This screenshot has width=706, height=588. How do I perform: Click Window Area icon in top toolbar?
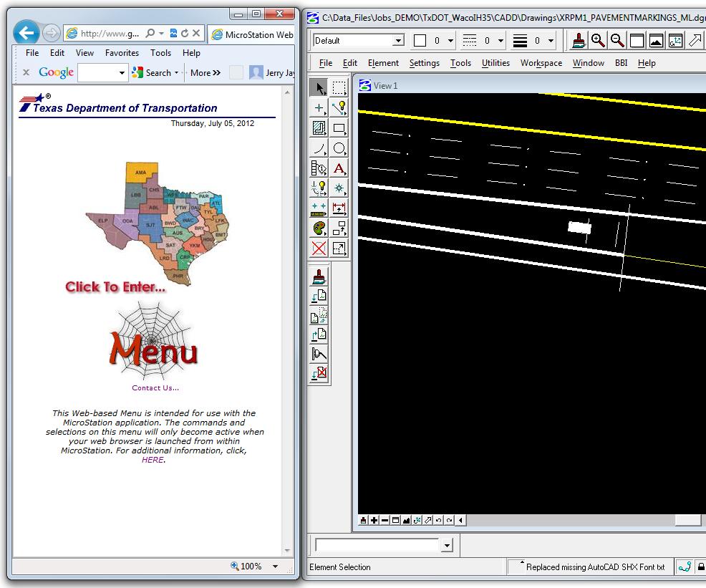tap(637, 41)
